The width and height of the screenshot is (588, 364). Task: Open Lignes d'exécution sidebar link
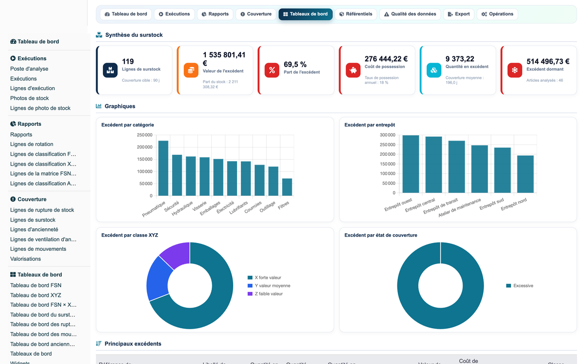[32, 89]
